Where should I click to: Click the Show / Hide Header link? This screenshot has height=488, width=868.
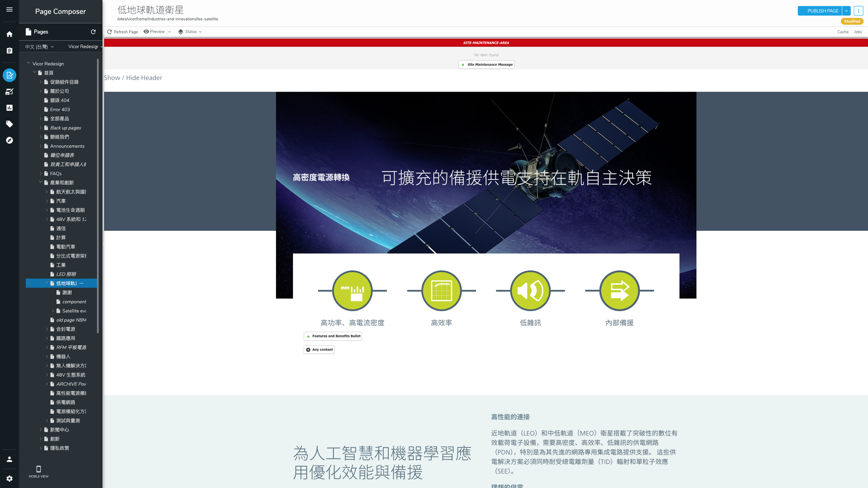[x=133, y=78]
